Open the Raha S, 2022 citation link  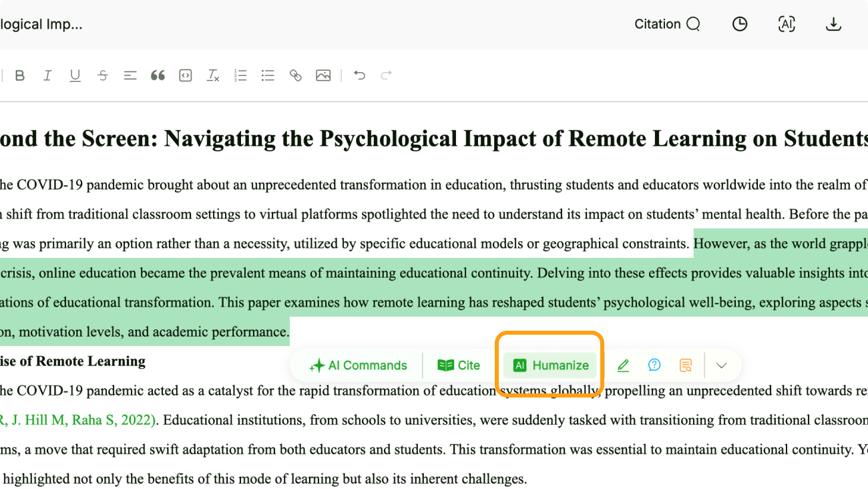pyautogui.click(x=78, y=420)
